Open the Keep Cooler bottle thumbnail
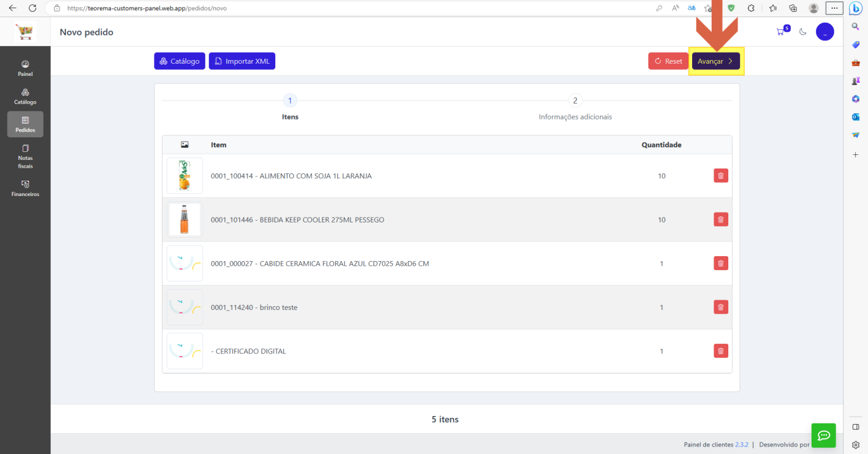 coord(185,219)
